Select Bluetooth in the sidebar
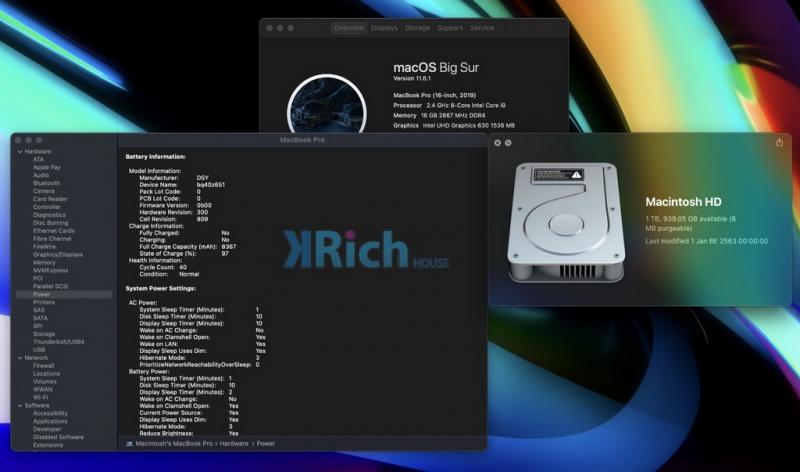This screenshot has height=472, width=800. (46, 183)
